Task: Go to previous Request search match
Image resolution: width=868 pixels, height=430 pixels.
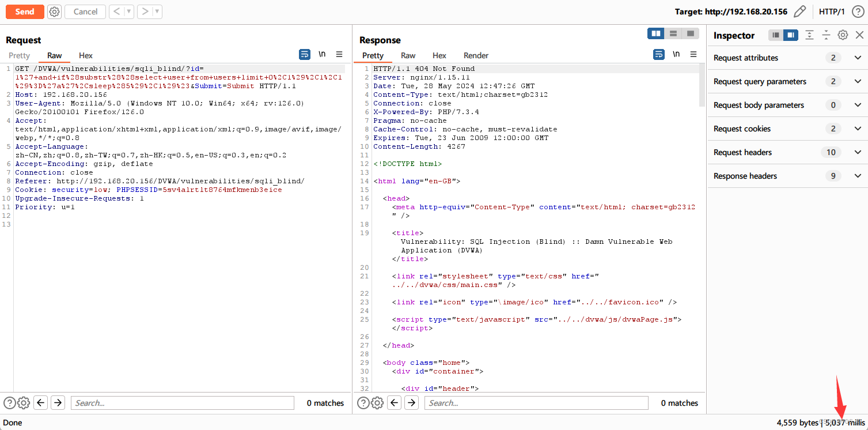Action: pos(40,403)
